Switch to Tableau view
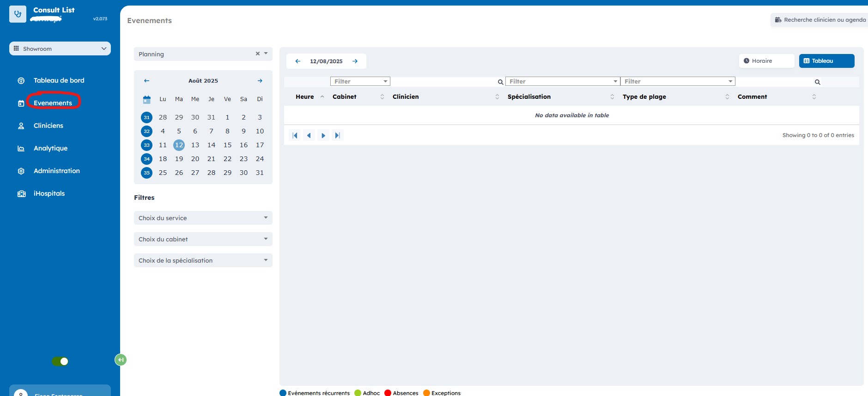Viewport: 868px width, 396px height. coord(826,61)
